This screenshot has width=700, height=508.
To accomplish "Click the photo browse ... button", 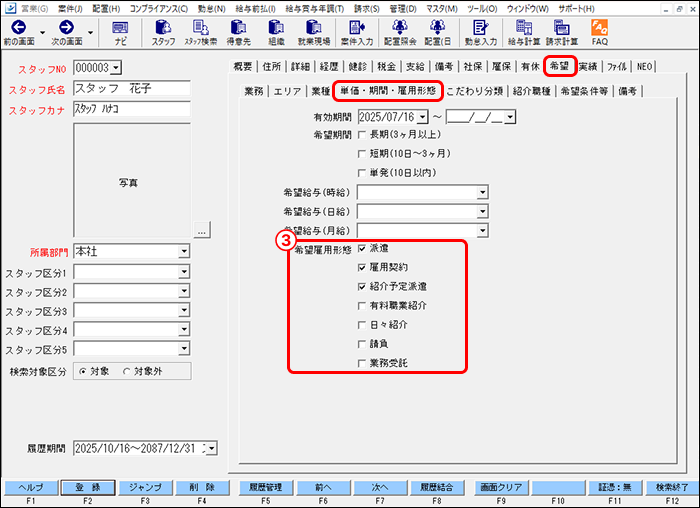I will tap(202, 230).
